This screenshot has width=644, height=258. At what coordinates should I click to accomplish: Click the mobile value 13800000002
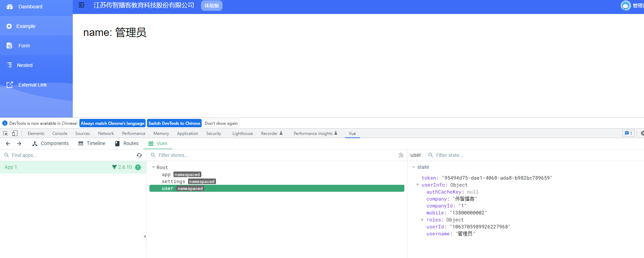pos(468,213)
